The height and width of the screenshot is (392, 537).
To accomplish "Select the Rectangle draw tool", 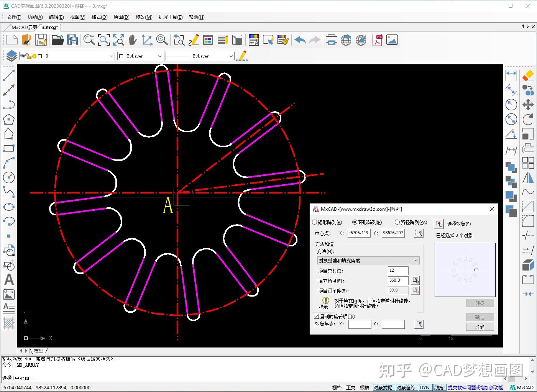I will 8,148.
